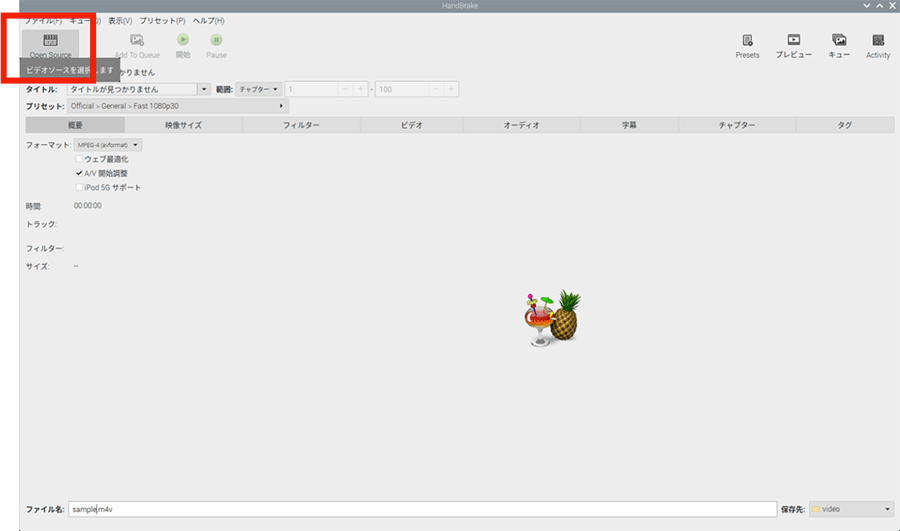Switch to the 映像サイズ tab
The width and height of the screenshot is (900, 531).
184,125
